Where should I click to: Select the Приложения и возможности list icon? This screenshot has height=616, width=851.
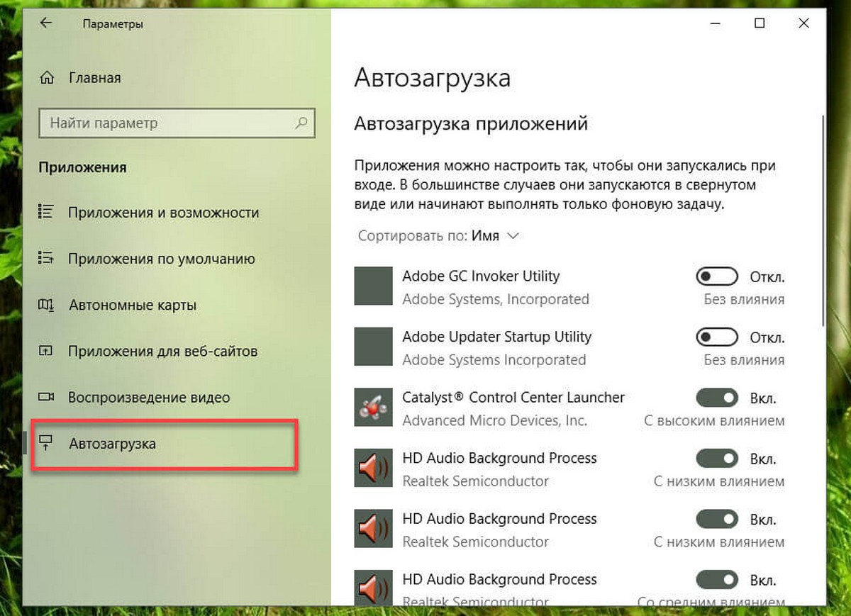click(x=46, y=212)
